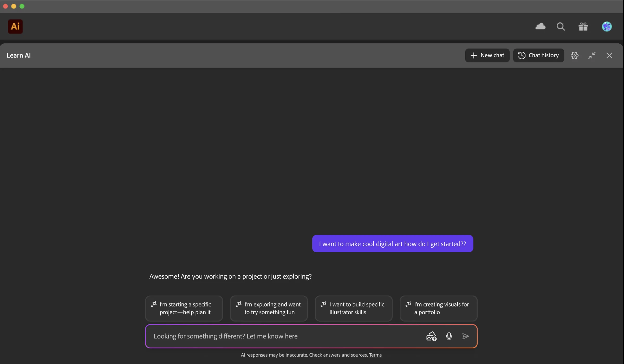This screenshot has height=364, width=624.
Task: Click the Adobe Illustrator Ai logo
Action: tap(15, 26)
